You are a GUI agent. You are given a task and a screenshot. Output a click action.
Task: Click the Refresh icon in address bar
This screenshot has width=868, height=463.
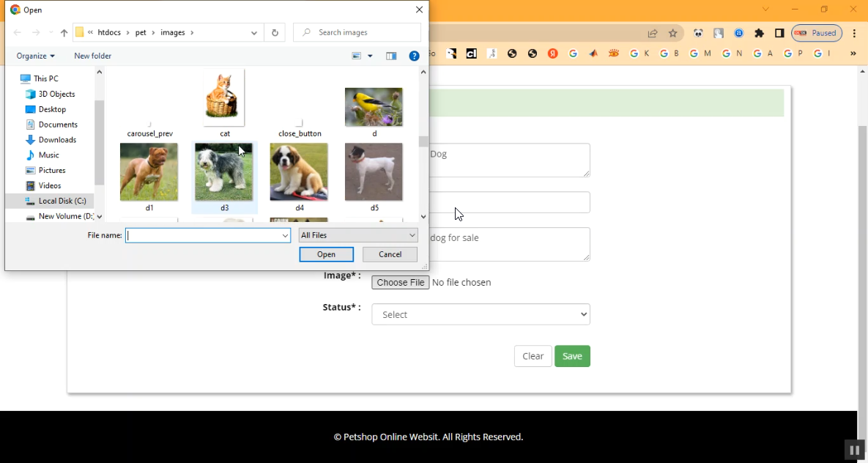(x=275, y=33)
